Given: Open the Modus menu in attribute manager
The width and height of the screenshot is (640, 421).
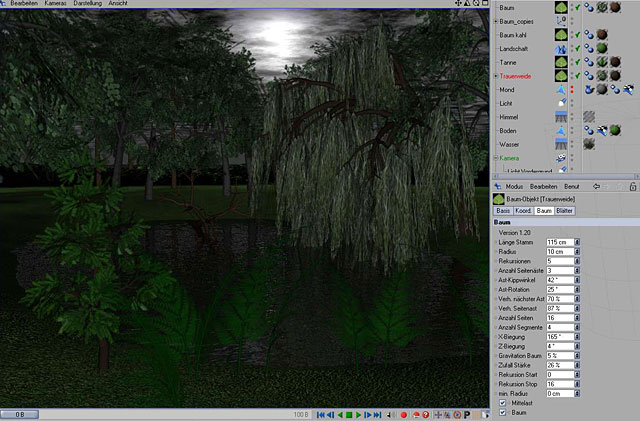Looking at the screenshot, I should coord(514,186).
